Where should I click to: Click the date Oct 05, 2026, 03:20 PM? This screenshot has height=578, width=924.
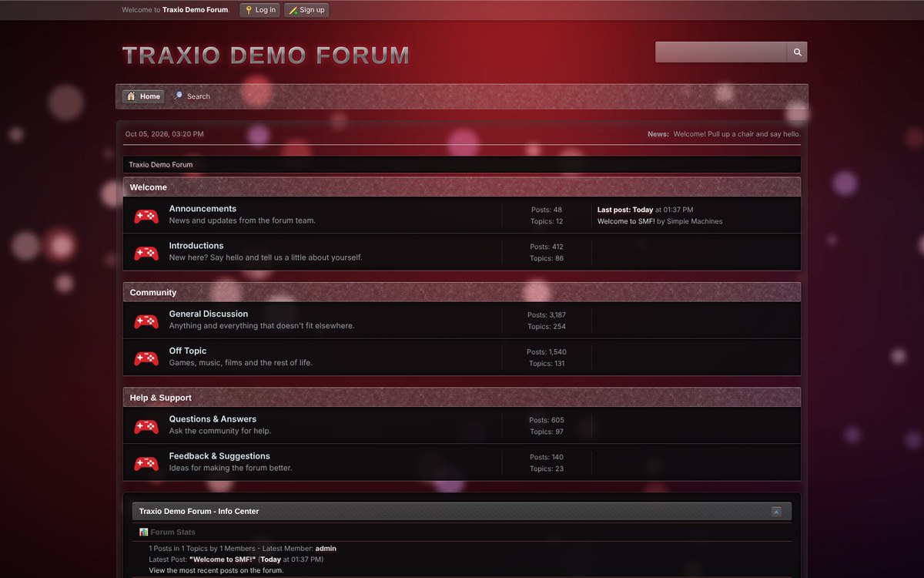[x=165, y=134]
